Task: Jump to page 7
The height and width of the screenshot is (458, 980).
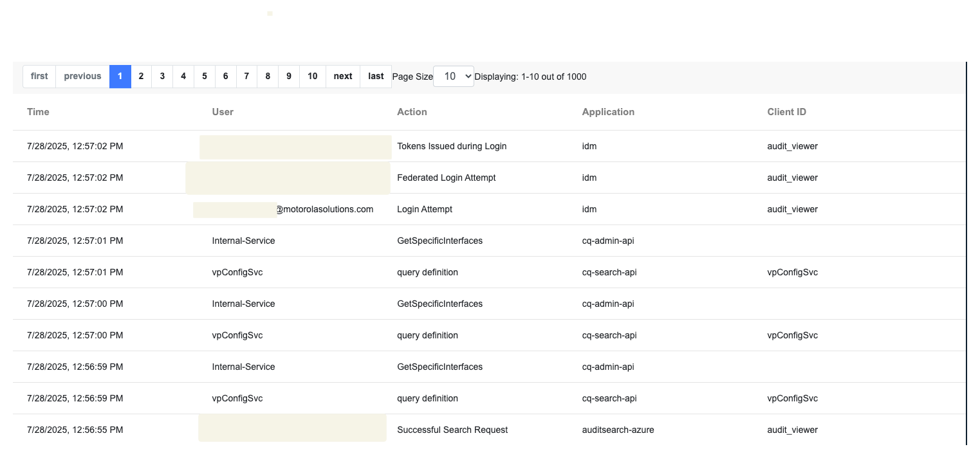Action: click(246, 77)
